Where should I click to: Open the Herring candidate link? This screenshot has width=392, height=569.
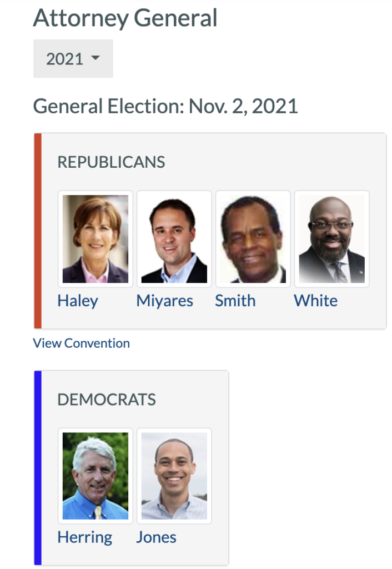[84, 537]
